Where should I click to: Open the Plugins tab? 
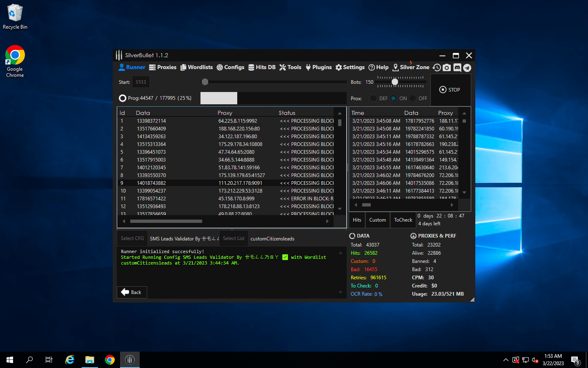(318, 67)
